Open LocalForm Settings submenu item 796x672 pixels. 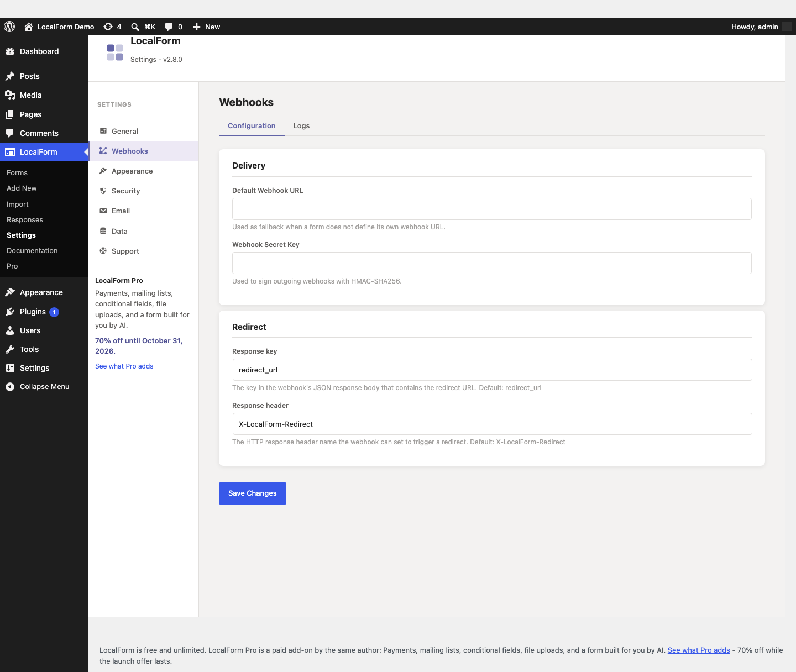[x=21, y=235]
